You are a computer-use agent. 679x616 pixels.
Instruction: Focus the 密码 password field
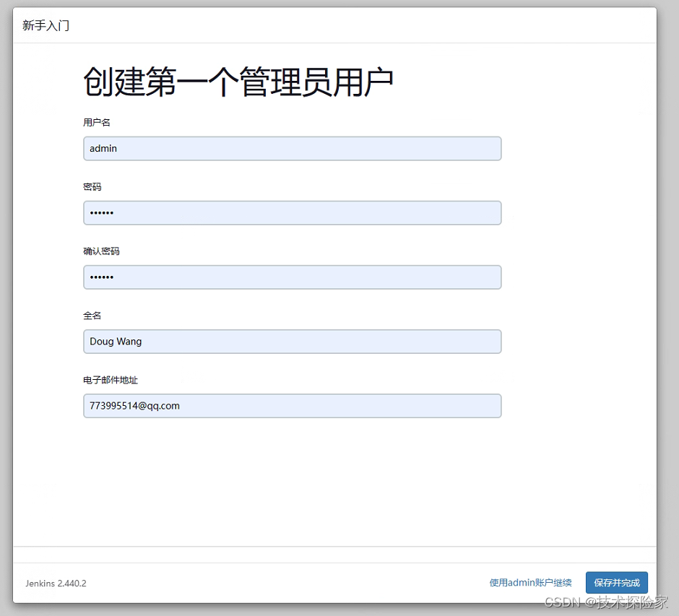tap(293, 212)
